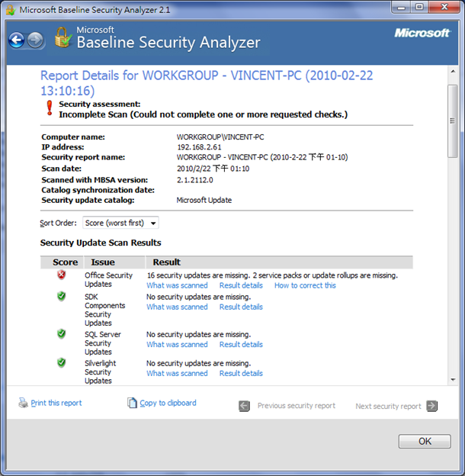Click the printer icon beside Print report
Image resolution: width=465 pixels, height=476 pixels.
(x=23, y=403)
